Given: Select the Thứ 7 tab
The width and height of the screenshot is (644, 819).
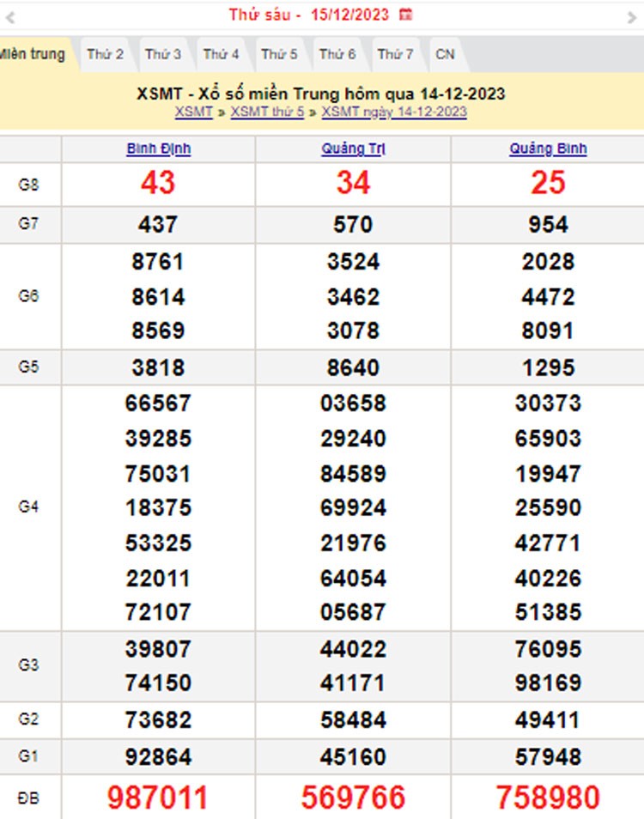Looking at the screenshot, I should tap(395, 54).
